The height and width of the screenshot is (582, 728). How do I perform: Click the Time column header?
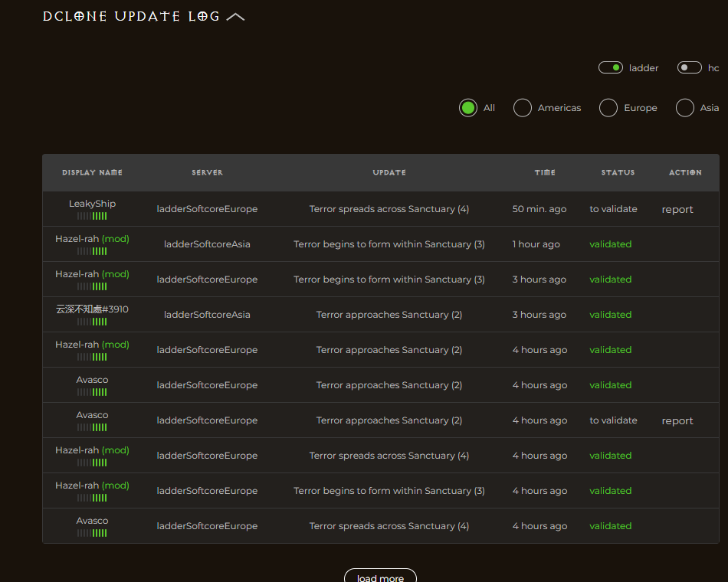(x=545, y=173)
